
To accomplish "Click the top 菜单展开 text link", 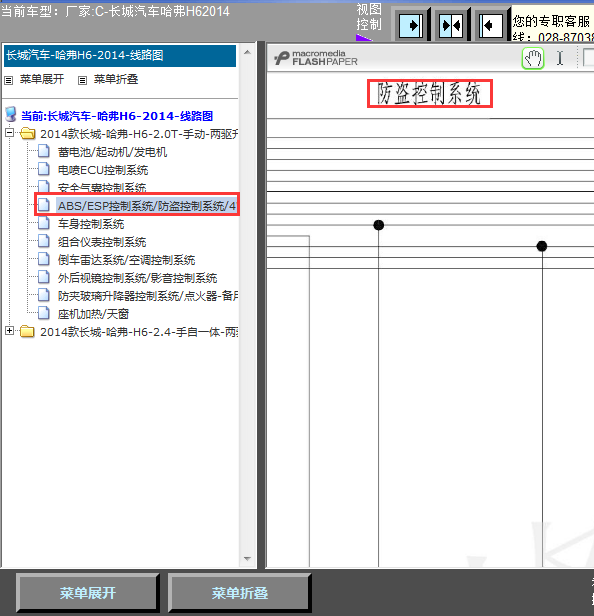I will pos(42,80).
